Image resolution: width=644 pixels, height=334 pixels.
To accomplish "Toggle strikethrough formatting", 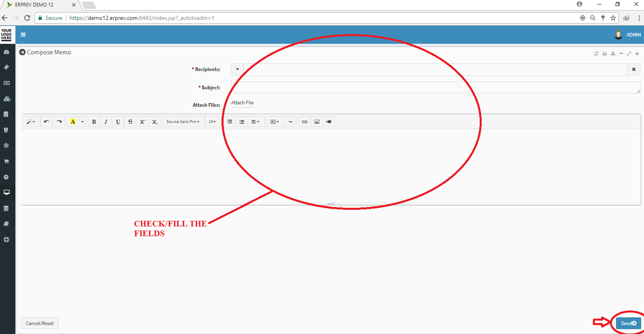I will (x=130, y=121).
